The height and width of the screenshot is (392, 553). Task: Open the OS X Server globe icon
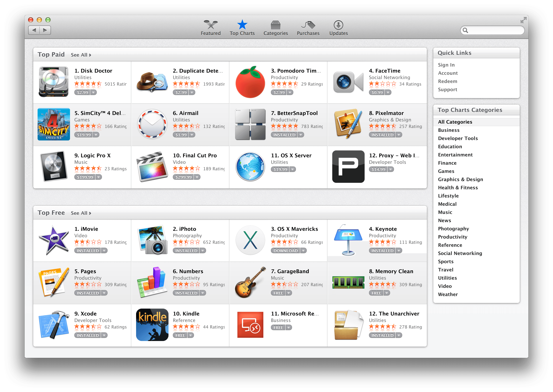pos(250,167)
